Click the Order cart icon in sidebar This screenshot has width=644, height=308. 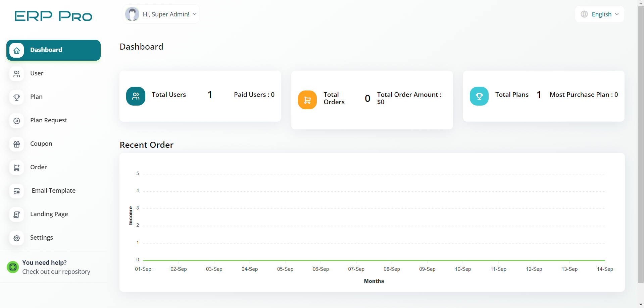pyautogui.click(x=17, y=168)
